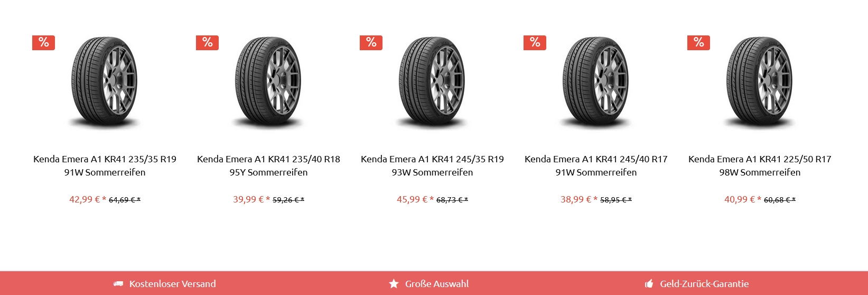The image size is (868, 295).
Task: Click the Geld-Zurück-Garantie footer text
Action: pyautogui.click(x=704, y=284)
